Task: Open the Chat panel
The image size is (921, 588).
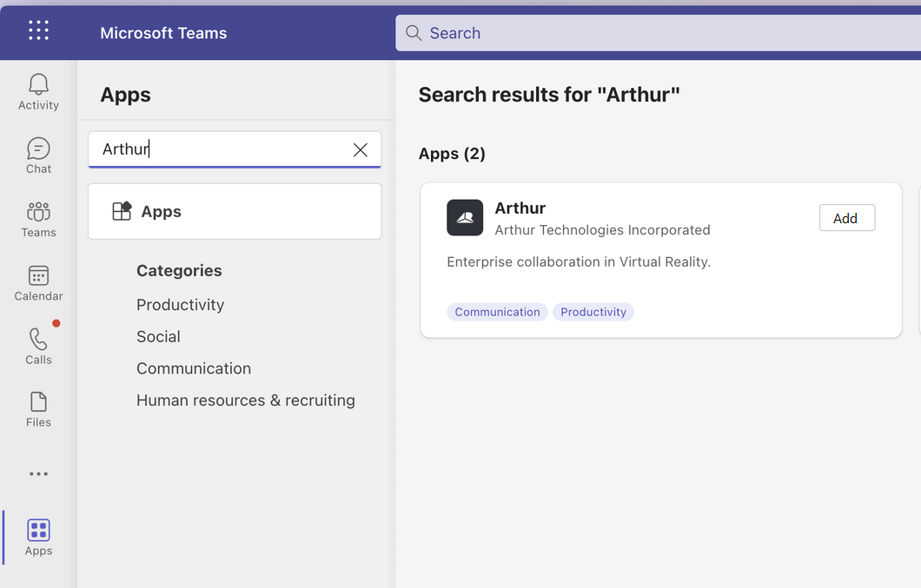Action: point(38,155)
